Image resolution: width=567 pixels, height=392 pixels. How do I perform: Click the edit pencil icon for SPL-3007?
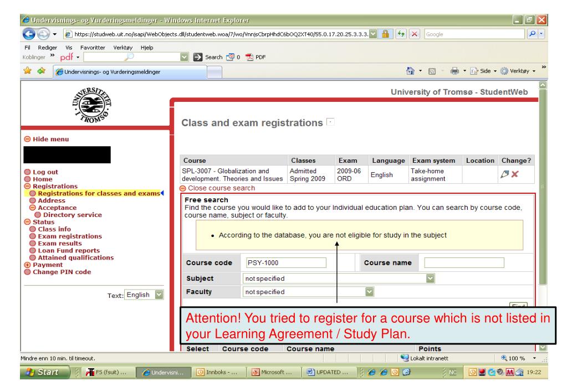pos(505,174)
